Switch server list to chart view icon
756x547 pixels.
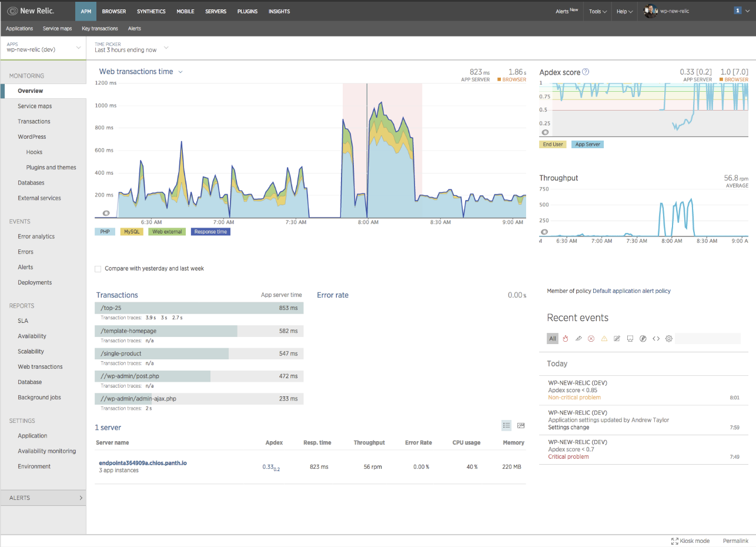coord(521,425)
